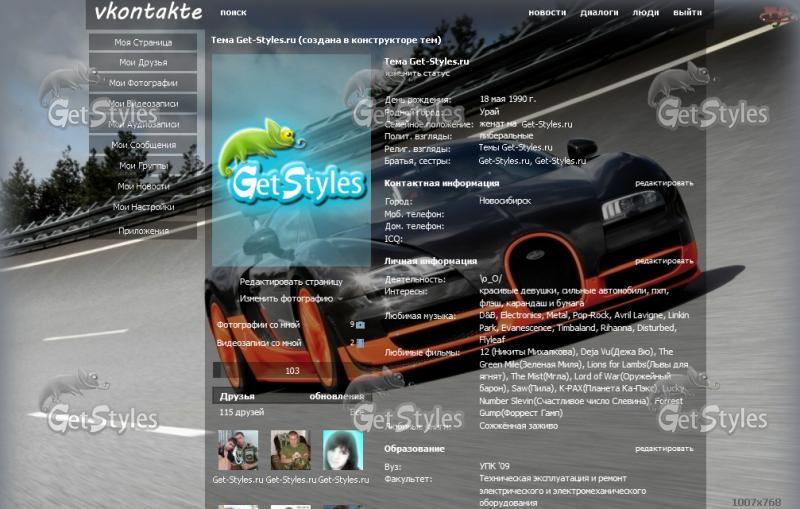800x509 pixels.
Task: Click the 115 друзей count
Action: (242, 412)
